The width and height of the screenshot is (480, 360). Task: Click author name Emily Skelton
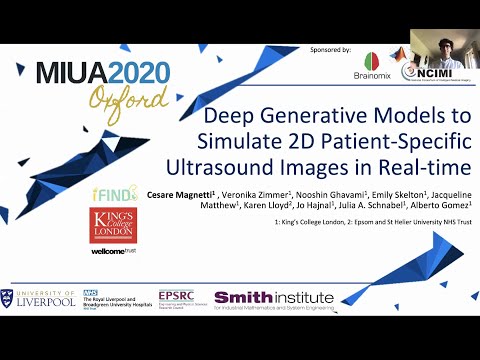point(399,195)
